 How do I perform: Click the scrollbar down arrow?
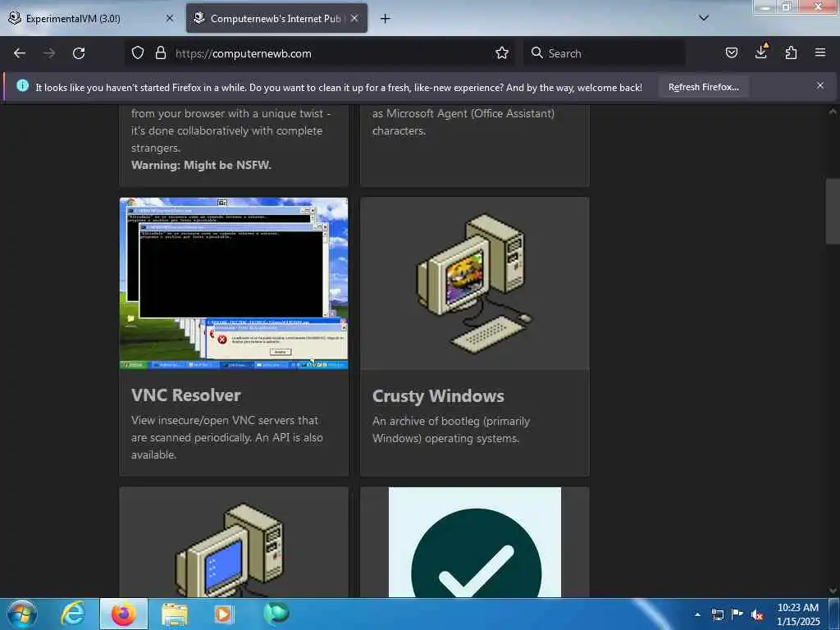pyautogui.click(x=833, y=591)
